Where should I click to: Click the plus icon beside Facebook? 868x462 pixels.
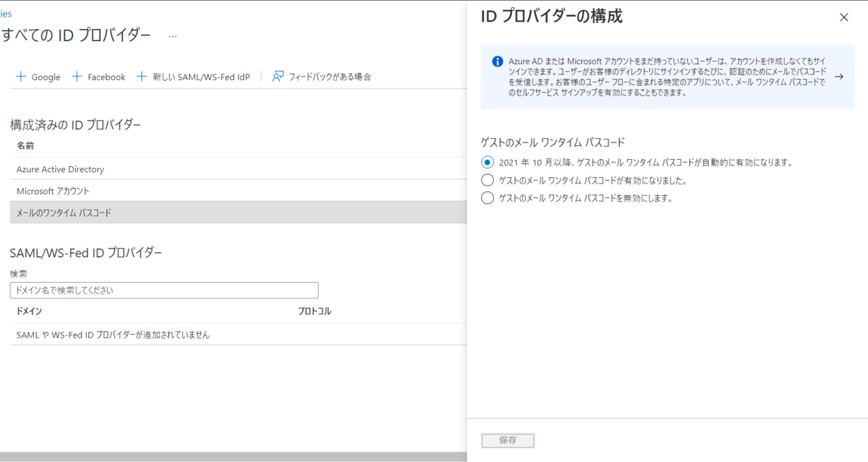pyautogui.click(x=77, y=77)
